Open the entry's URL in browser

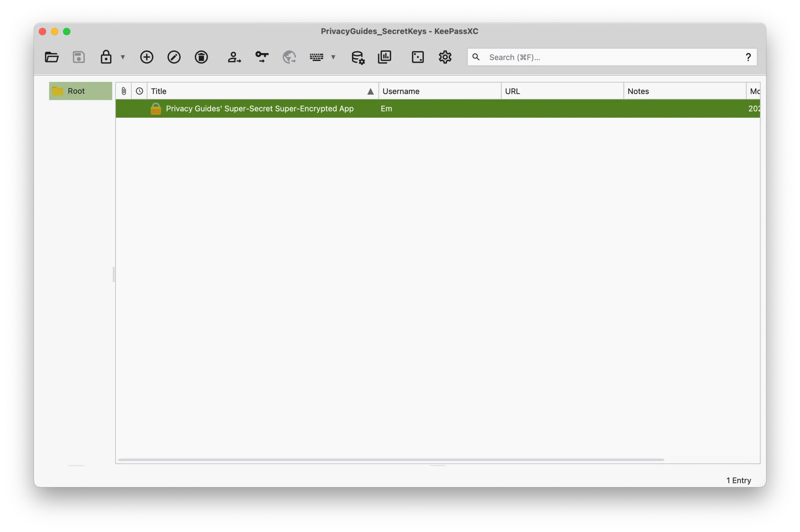(289, 57)
